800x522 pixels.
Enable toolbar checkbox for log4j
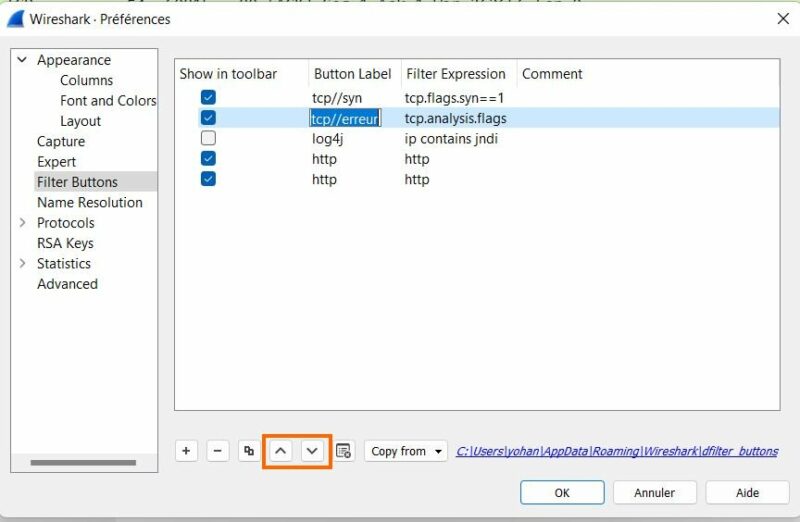coord(208,138)
